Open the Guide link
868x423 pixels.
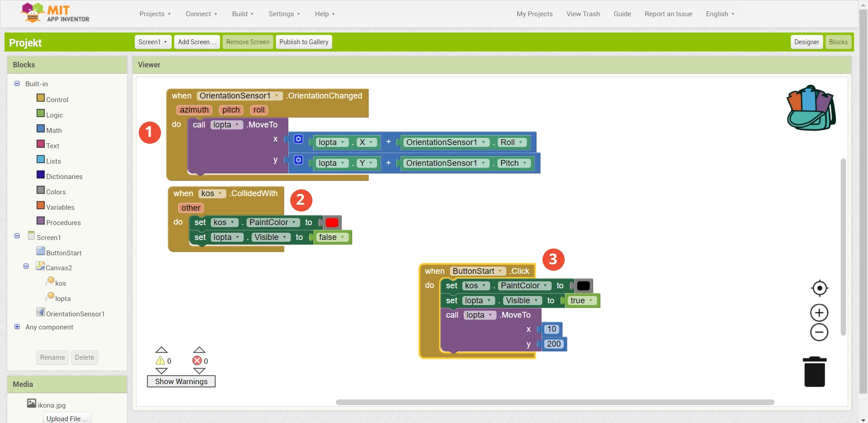coord(623,14)
